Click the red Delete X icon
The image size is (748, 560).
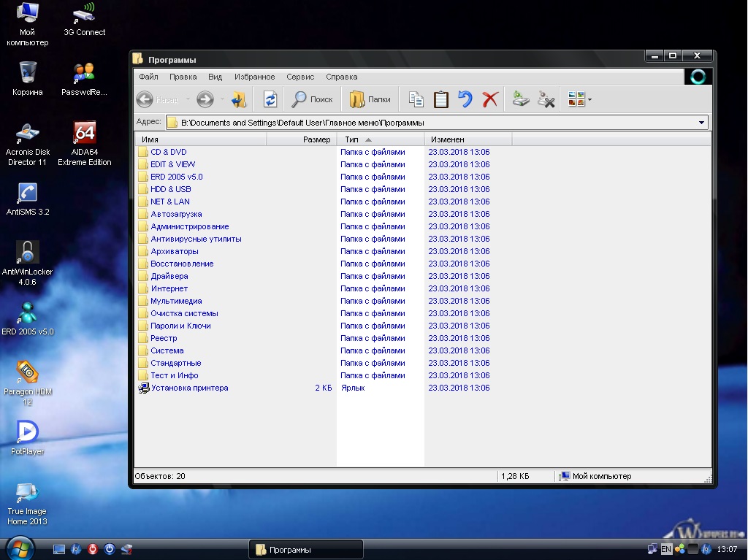point(490,99)
